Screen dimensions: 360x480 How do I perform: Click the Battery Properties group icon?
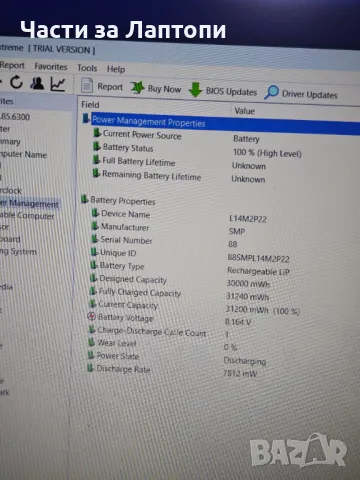click(85, 199)
